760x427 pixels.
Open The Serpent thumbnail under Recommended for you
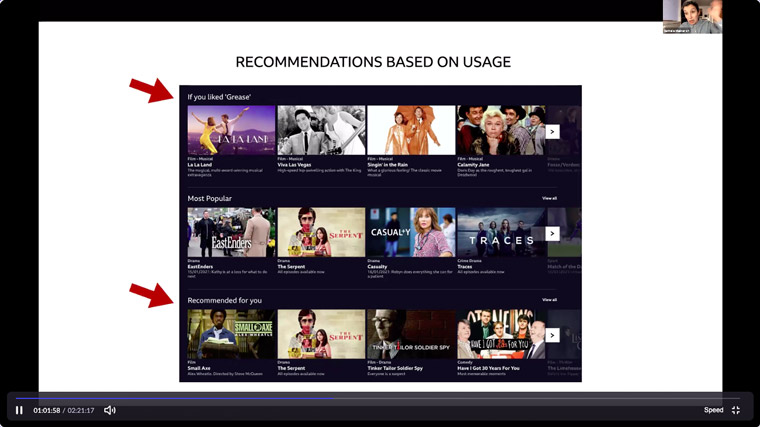click(x=321, y=334)
